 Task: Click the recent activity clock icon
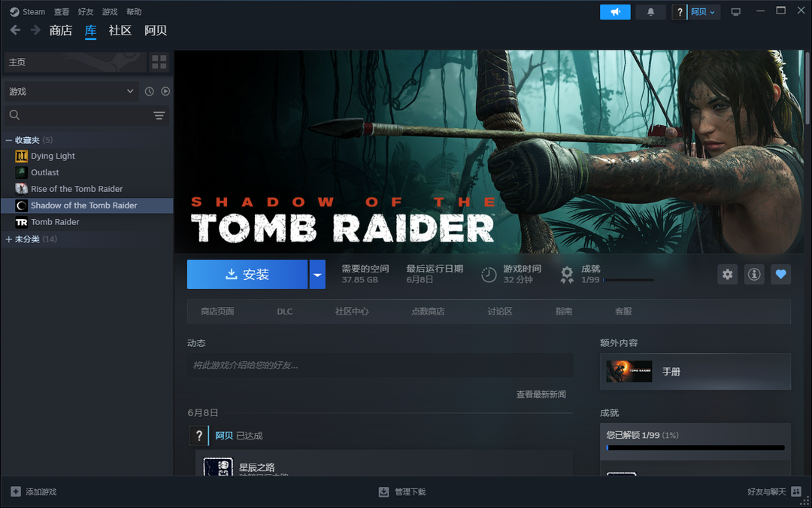[149, 91]
